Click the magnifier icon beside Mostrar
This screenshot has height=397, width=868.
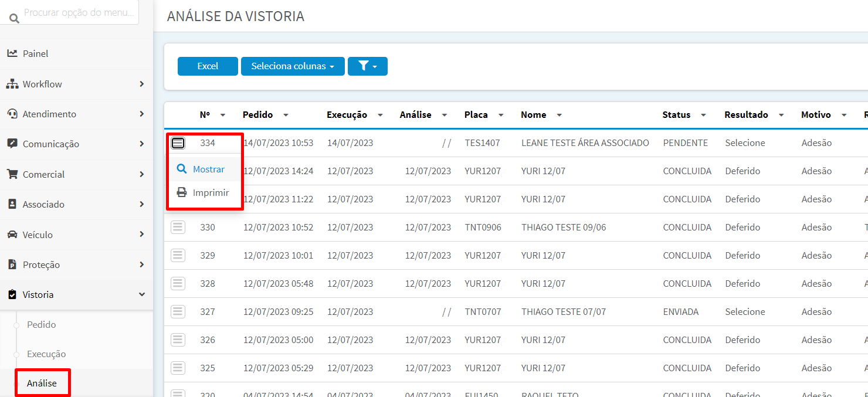182,169
